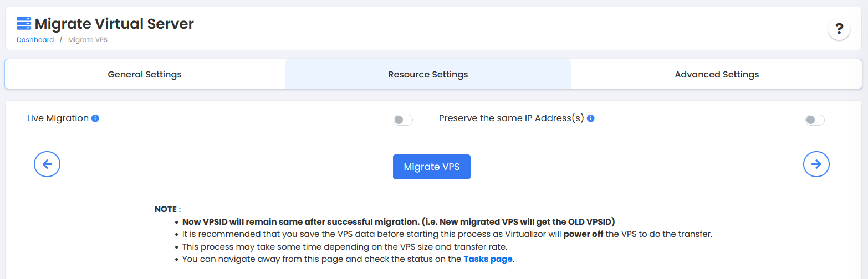Click info icon next to Preserve IP Address(es)
Screen dimensions: 868x279
pos(590,118)
